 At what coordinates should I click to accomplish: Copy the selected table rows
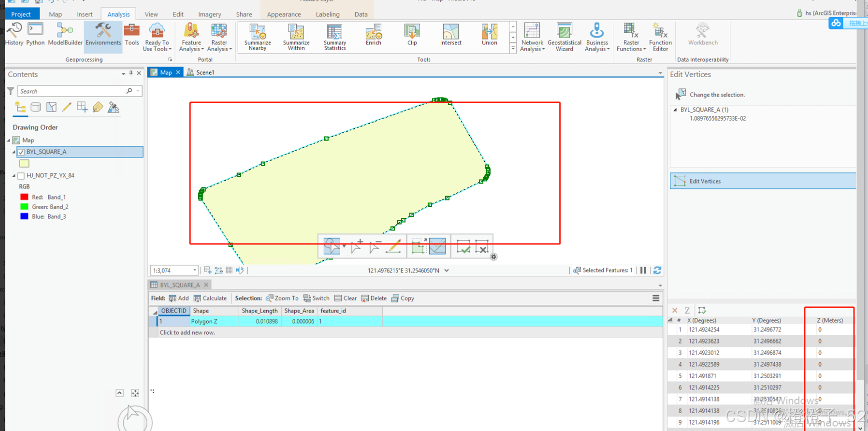point(403,298)
